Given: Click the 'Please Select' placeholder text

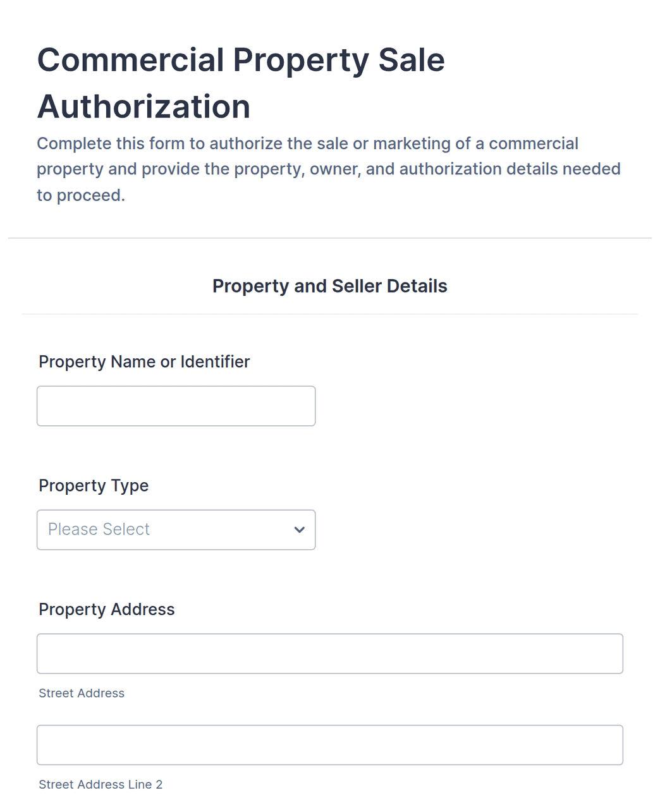Looking at the screenshot, I should (x=99, y=529).
